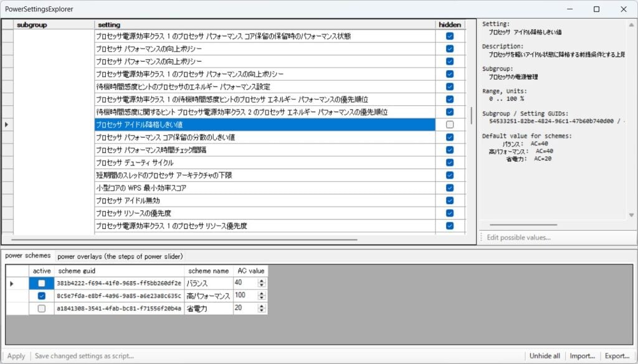This screenshot has height=364, width=638.
Task: Unhide the プロセッサ アイドル無効 setting
Action: coord(449,200)
